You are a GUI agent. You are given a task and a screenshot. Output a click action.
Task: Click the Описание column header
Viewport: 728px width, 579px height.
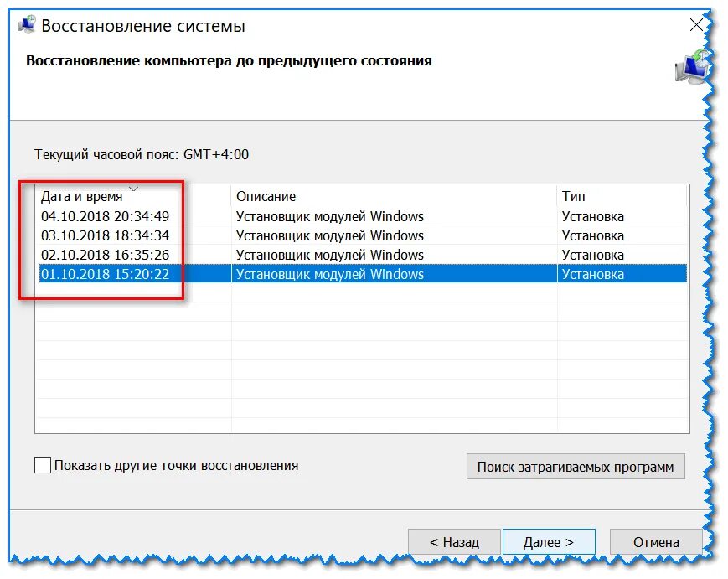pyautogui.click(x=393, y=196)
